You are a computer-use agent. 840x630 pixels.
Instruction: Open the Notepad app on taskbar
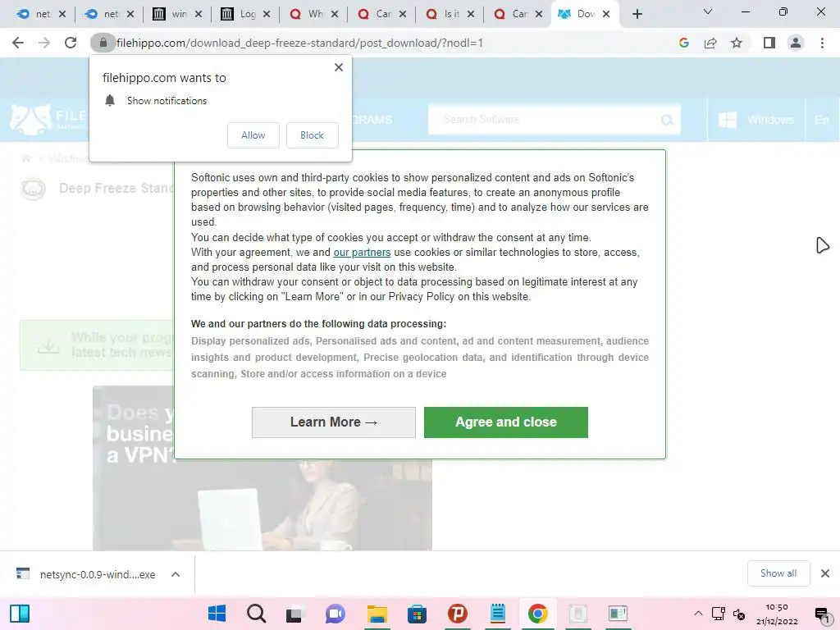[498, 614]
